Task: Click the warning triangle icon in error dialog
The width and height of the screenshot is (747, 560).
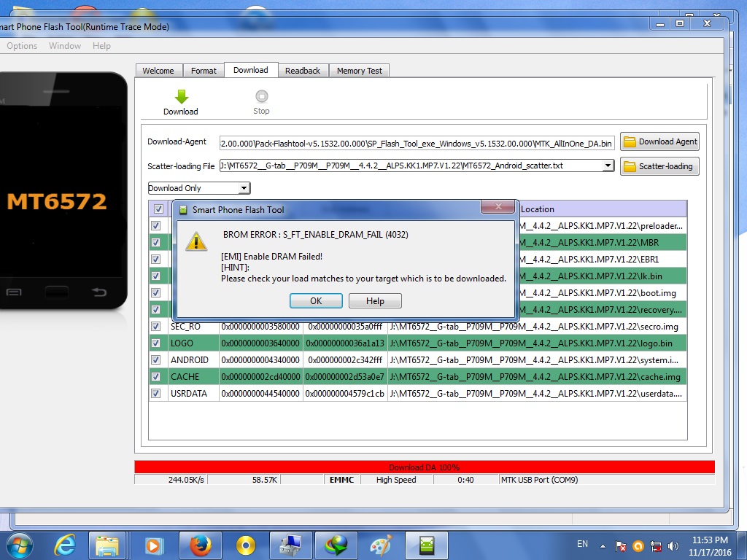Action: click(x=196, y=241)
